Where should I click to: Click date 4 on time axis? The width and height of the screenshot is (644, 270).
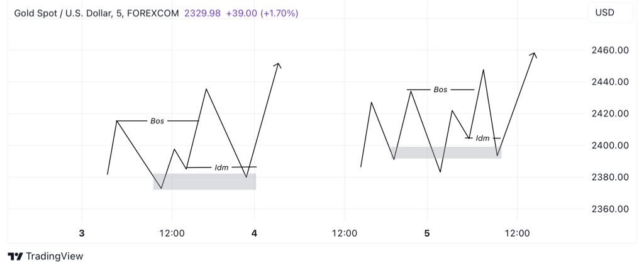(255, 234)
